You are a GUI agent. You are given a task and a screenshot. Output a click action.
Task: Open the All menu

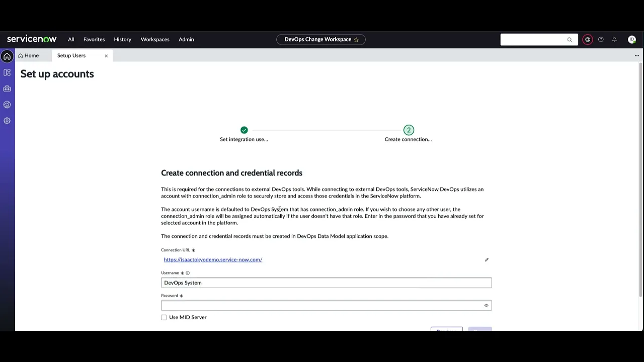[x=71, y=39]
